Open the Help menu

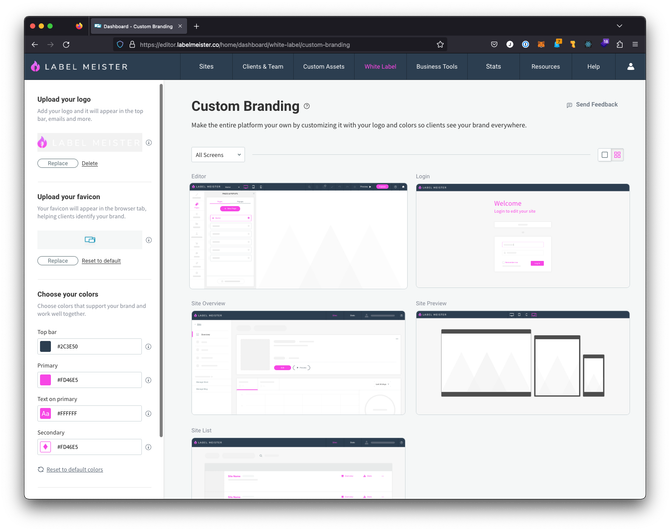[593, 67]
